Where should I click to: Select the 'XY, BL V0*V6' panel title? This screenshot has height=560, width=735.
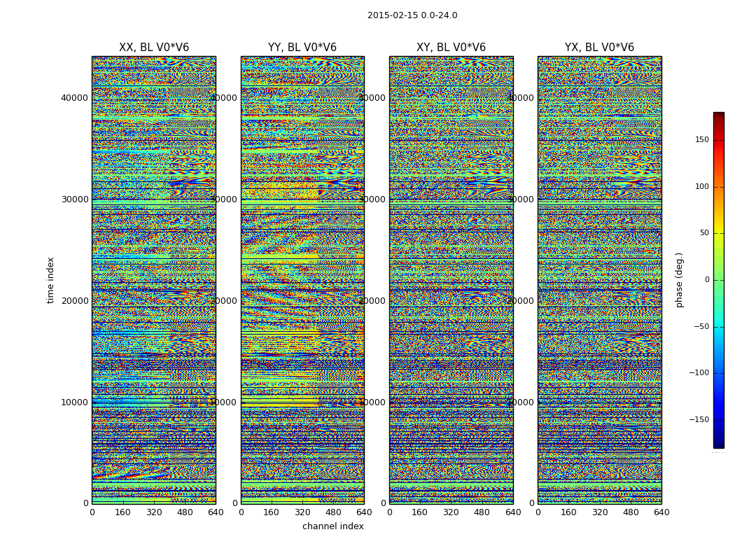click(x=451, y=48)
